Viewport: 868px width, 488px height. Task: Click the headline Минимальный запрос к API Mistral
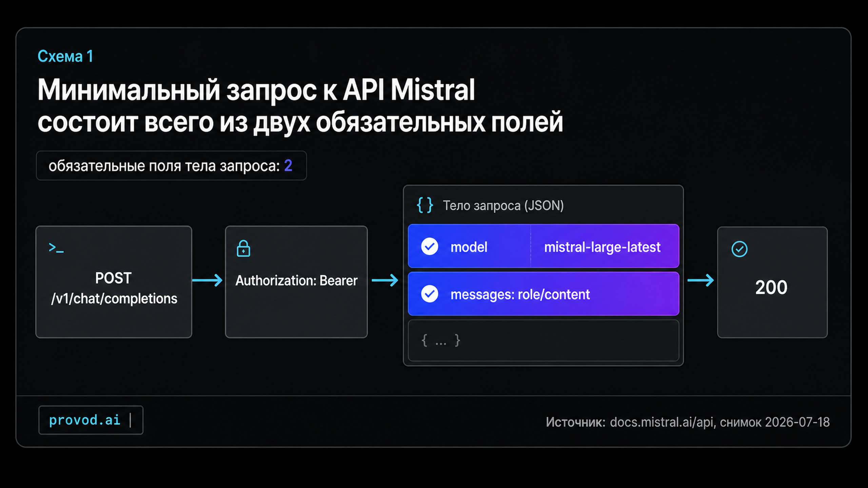click(256, 90)
